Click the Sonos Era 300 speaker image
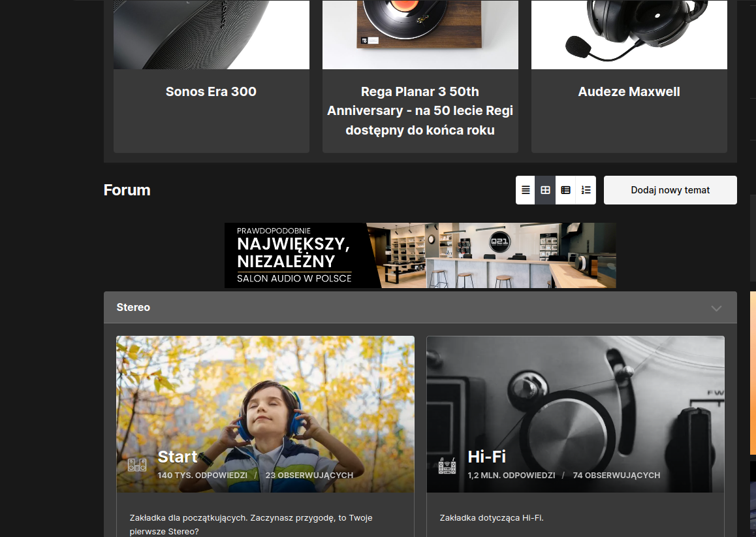The height and width of the screenshot is (537, 756). pyautogui.click(x=211, y=35)
